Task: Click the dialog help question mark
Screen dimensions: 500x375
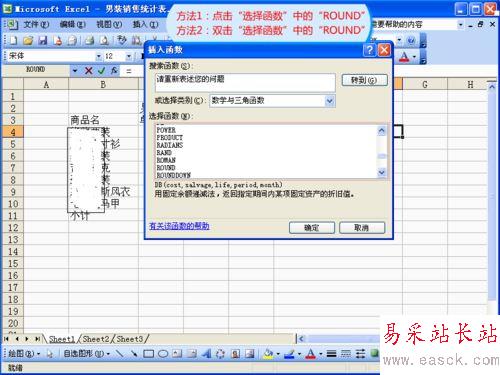Action: (369, 50)
